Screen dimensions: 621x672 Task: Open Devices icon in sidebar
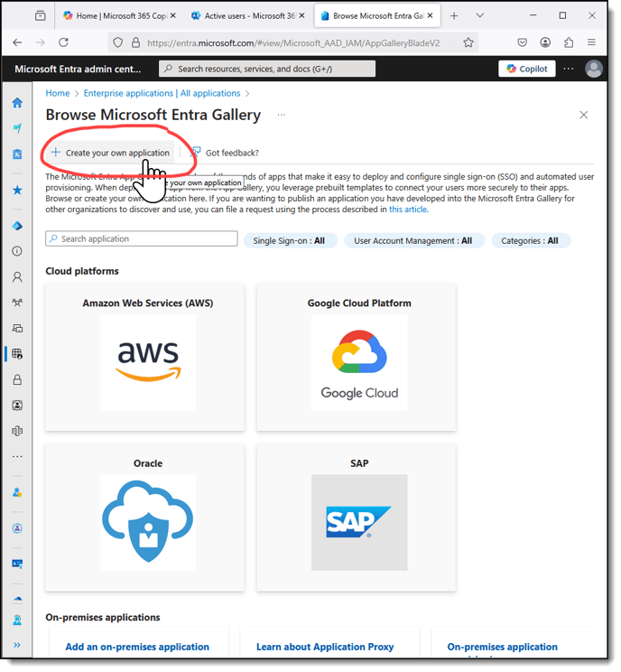[17, 329]
